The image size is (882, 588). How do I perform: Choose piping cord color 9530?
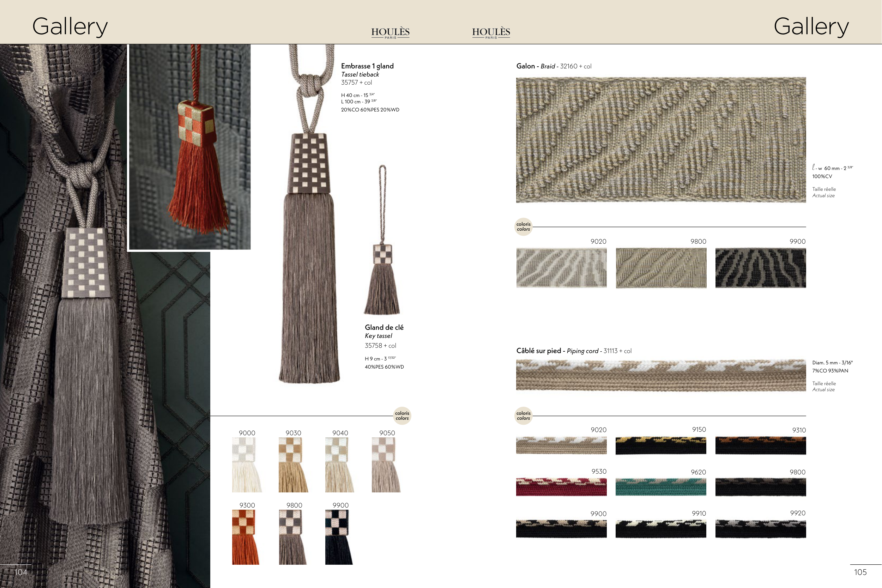pos(561,487)
